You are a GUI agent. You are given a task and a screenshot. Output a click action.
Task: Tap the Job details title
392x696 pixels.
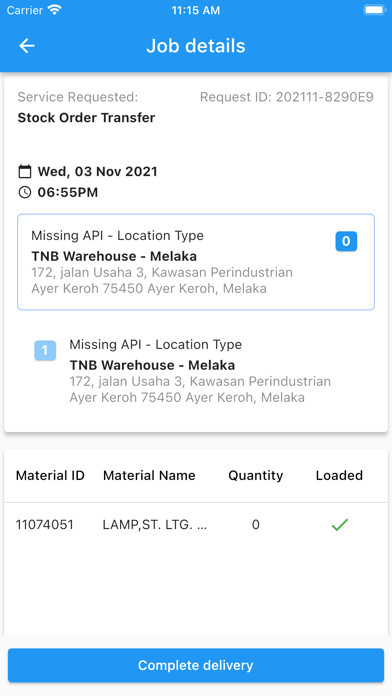[x=196, y=46]
